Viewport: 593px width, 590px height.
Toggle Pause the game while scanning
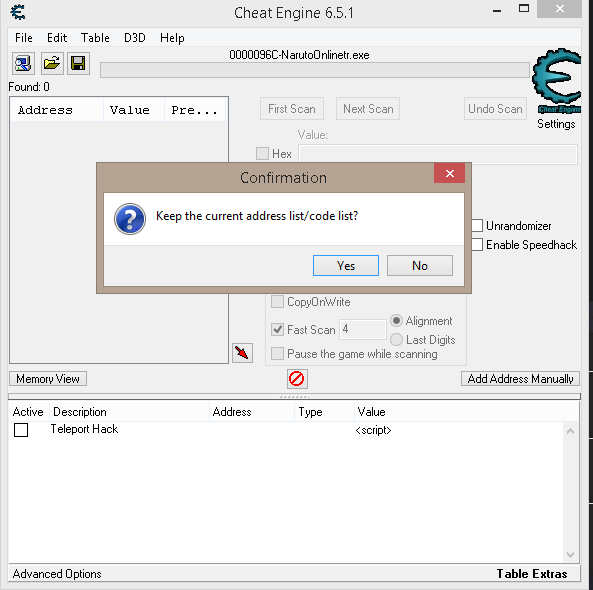pyautogui.click(x=277, y=354)
